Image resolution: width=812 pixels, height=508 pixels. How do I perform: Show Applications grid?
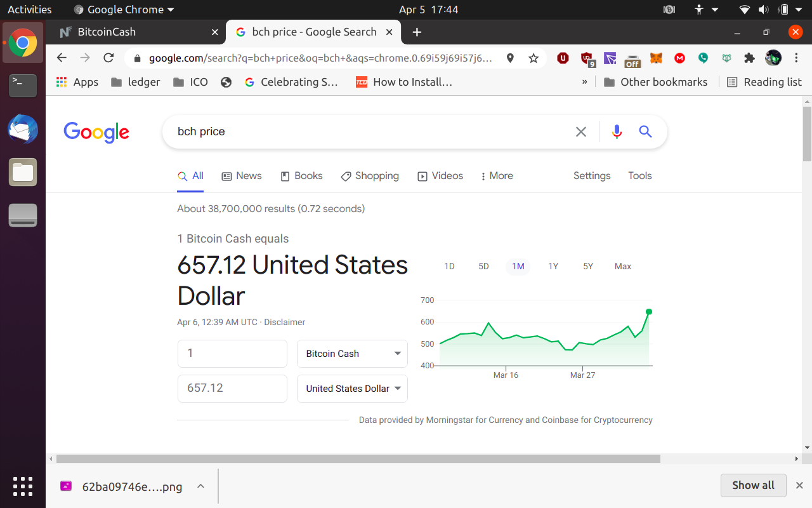[23, 486]
